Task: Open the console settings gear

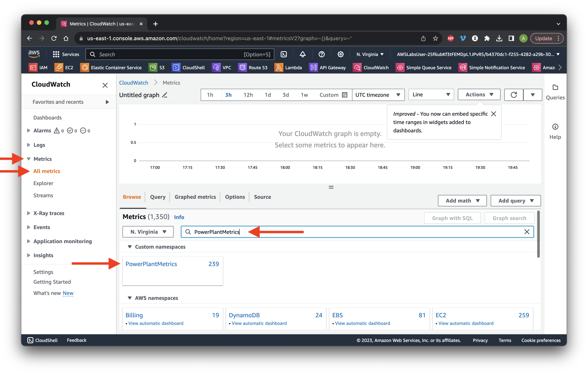Action: point(340,54)
